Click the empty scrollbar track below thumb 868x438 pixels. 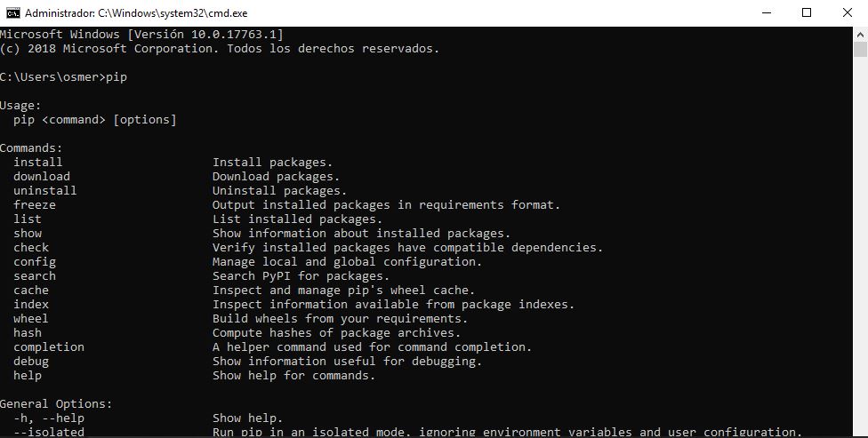pos(860,243)
